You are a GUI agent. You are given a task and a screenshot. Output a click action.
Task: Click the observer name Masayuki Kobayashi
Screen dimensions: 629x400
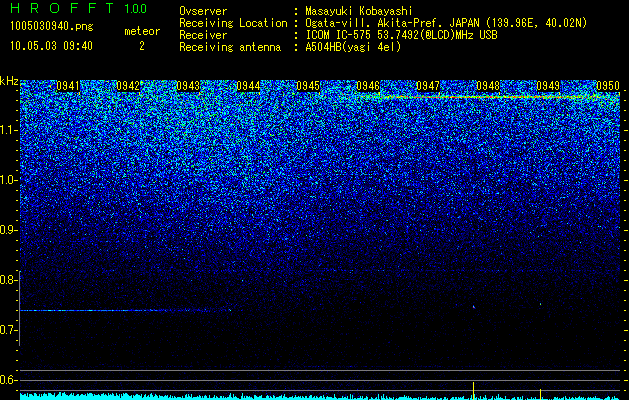(x=359, y=11)
